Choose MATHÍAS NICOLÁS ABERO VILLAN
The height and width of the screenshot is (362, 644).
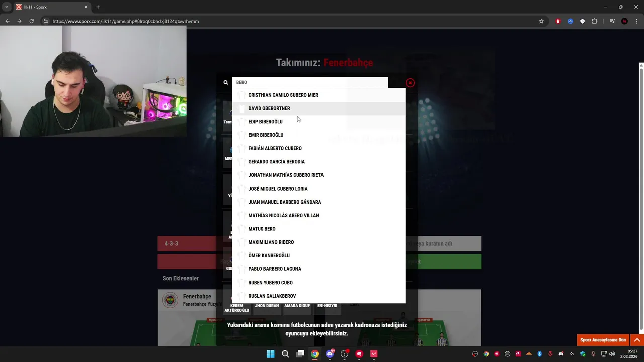pos(319,215)
